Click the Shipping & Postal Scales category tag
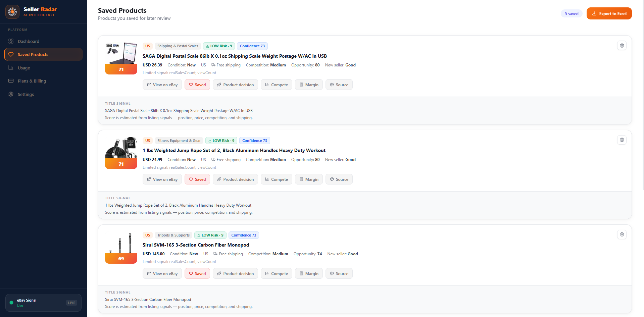 coord(178,46)
